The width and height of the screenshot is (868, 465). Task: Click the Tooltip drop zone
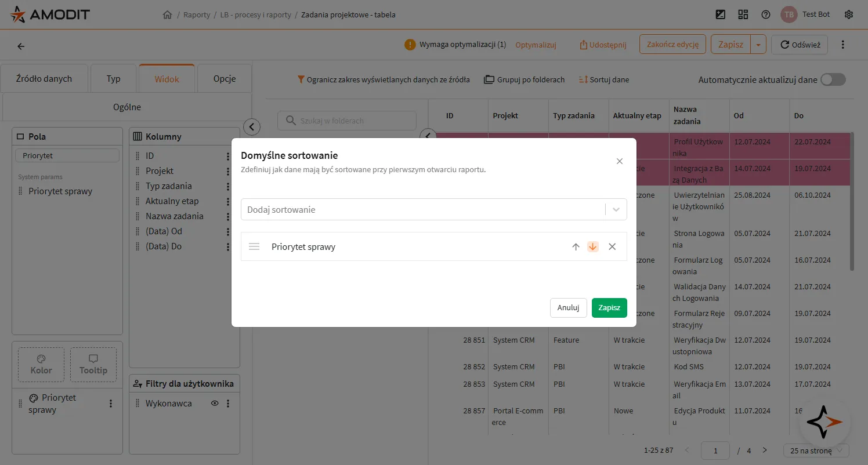pos(93,365)
